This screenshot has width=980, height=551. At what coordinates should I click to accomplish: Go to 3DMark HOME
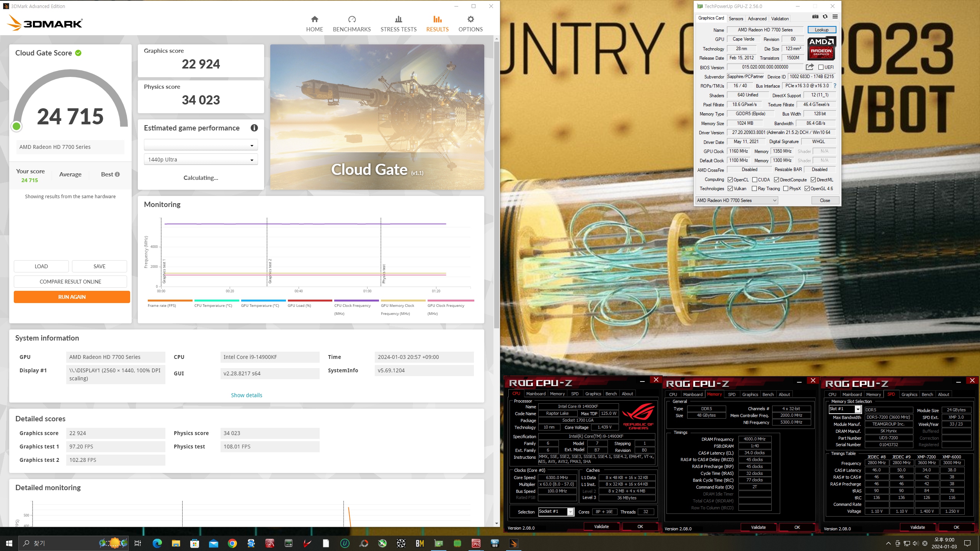314,24
